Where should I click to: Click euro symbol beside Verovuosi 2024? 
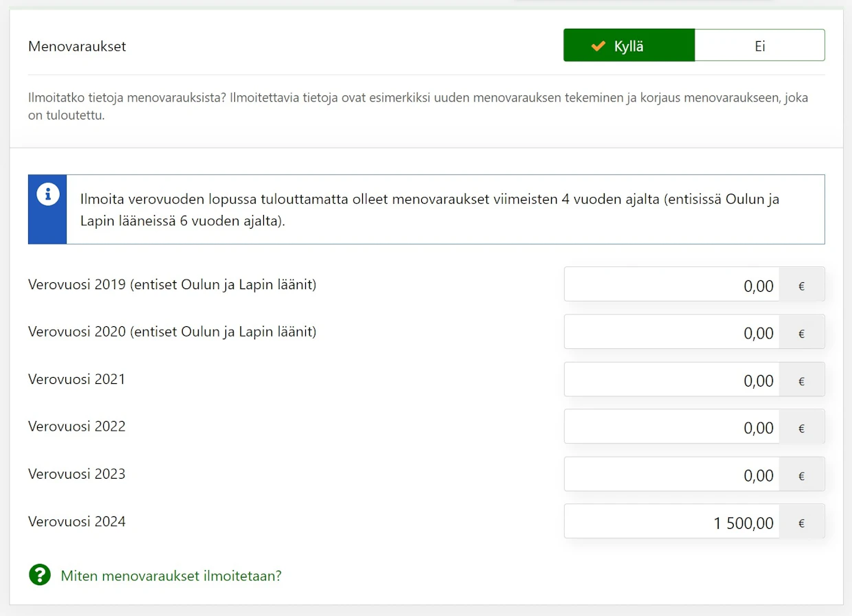pyautogui.click(x=801, y=523)
